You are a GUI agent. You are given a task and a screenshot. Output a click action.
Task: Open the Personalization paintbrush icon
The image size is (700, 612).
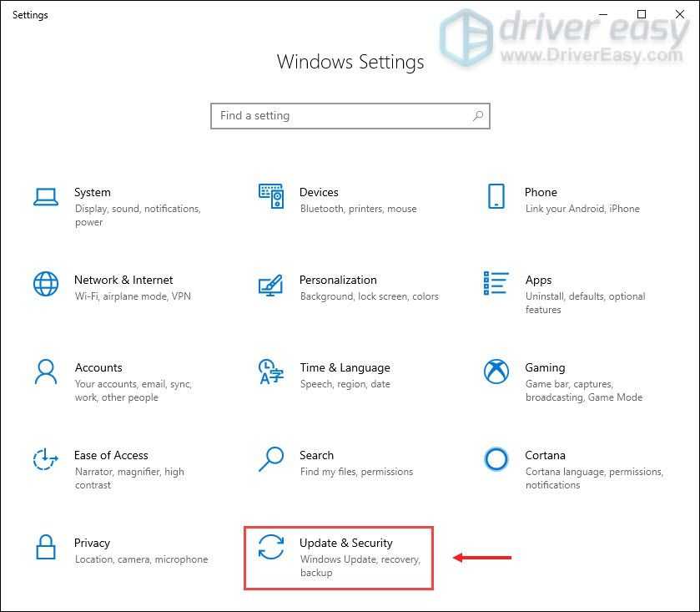[x=271, y=284]
